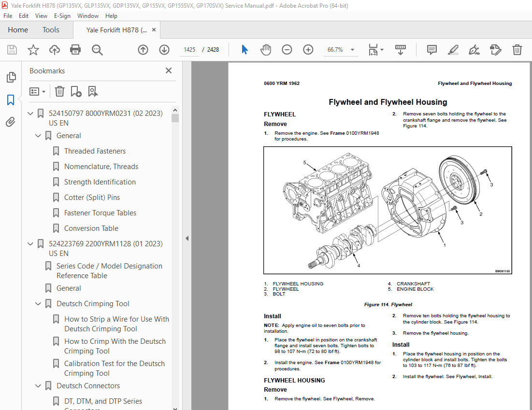Click the page number input field
This screenshot has height=410, width=532.
point(189,50)
